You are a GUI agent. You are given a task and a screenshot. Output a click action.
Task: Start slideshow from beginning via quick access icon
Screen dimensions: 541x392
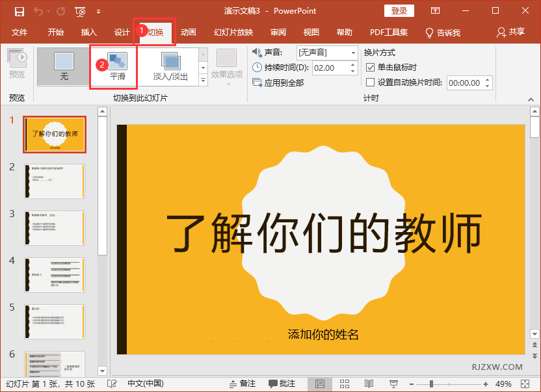point(80,12)
